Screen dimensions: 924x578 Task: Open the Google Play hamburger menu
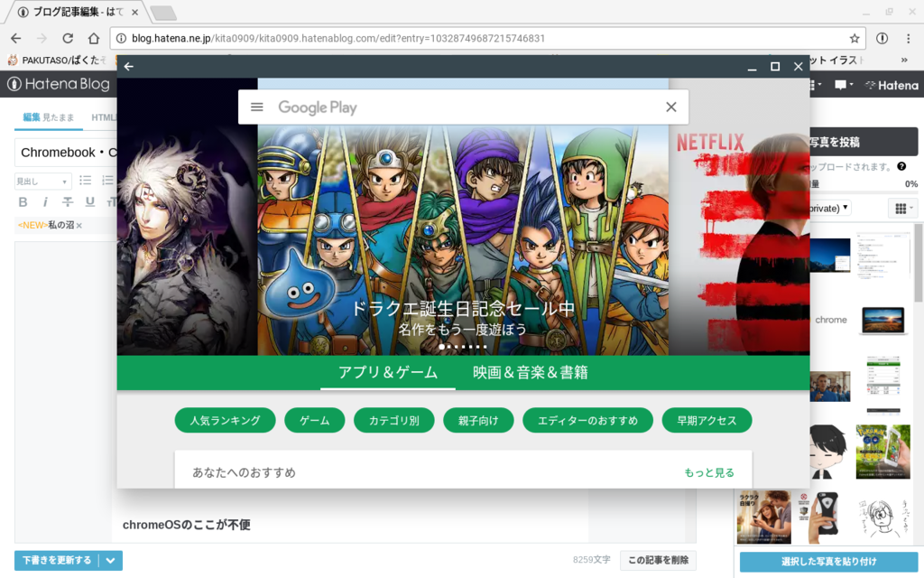click(256, 107)
